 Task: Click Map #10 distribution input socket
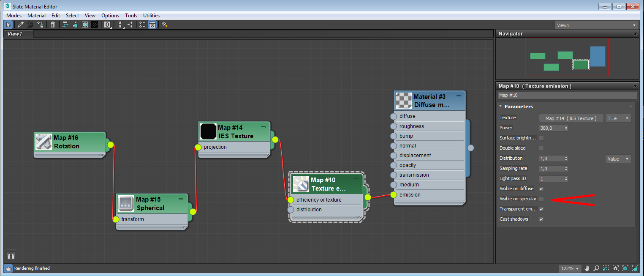[291, 210]
